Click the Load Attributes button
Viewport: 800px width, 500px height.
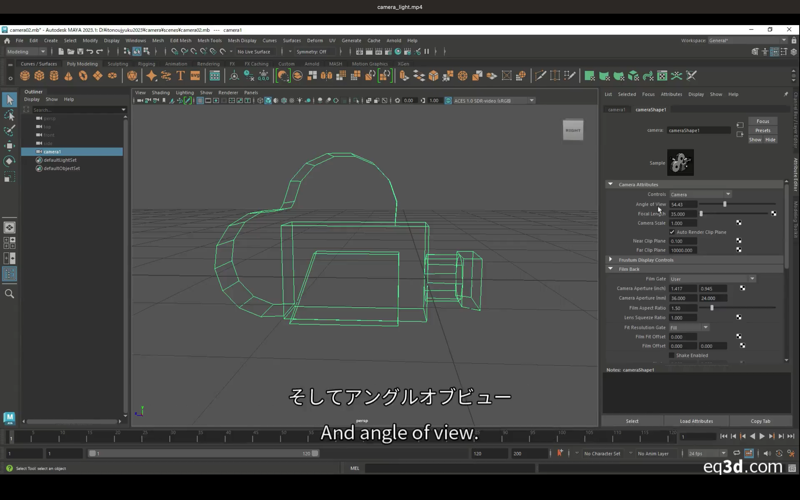(x=695, y=421)
